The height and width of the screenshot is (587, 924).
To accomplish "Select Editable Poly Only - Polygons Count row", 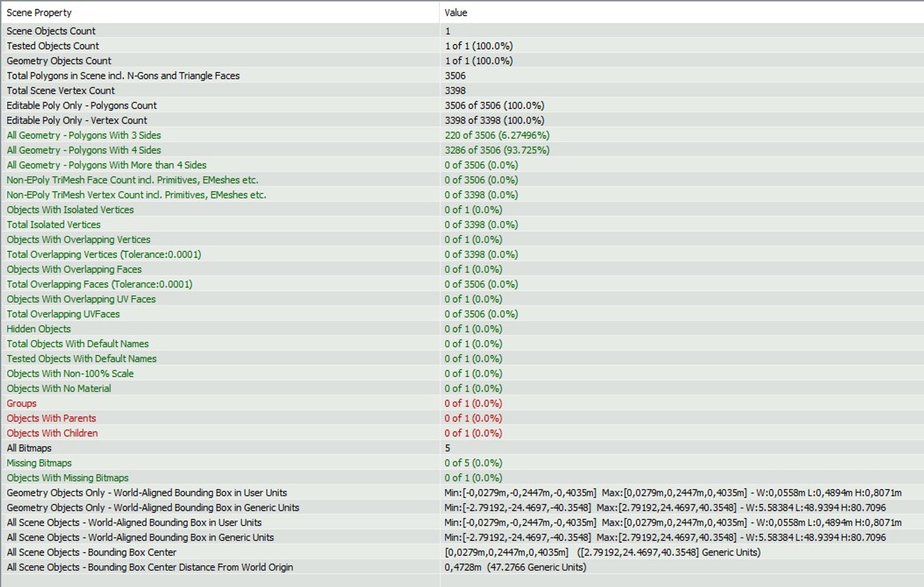I will 462,105.
